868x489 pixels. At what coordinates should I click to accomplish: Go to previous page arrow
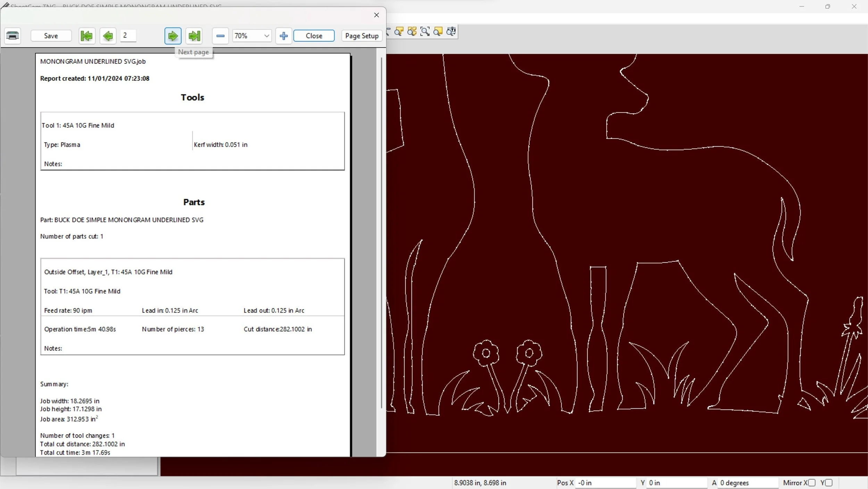tap(108, 36)
